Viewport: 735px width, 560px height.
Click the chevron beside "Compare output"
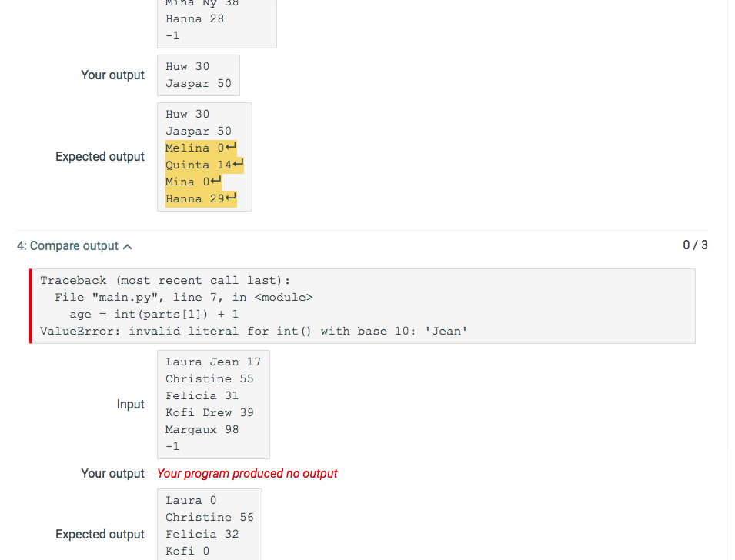pos(128,245)
